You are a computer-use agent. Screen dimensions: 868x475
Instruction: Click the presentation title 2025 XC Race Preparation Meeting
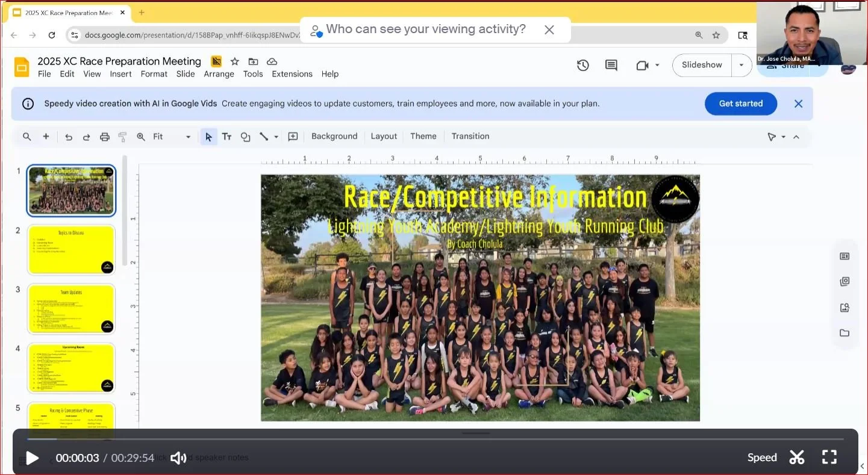[119, 61]
